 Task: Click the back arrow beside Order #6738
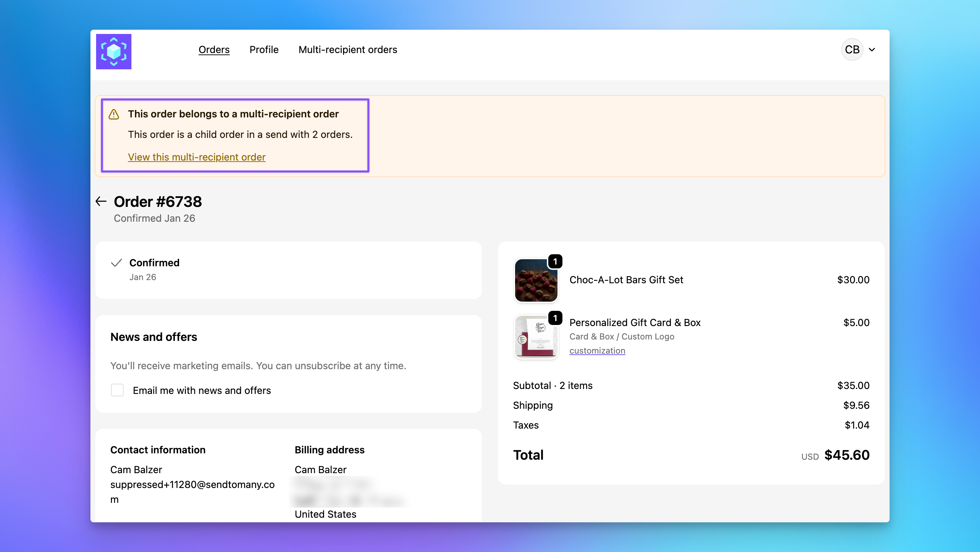pyautogui.click(x=101, y=201)
